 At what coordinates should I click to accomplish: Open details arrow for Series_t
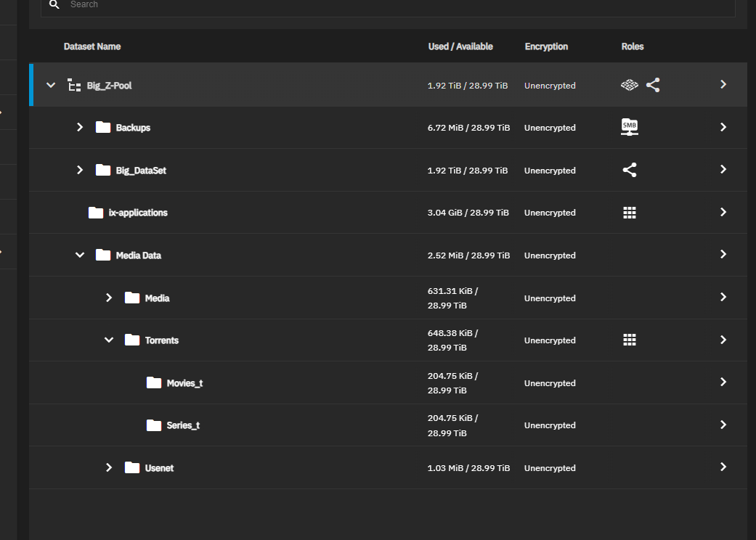pyautogui.click(x=723, y=425)
